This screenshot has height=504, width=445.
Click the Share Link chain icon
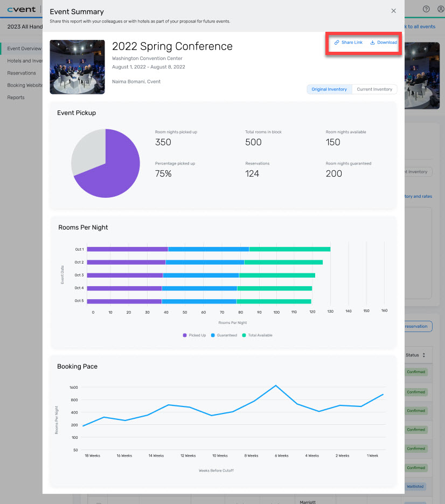click(x=337, y=43)
